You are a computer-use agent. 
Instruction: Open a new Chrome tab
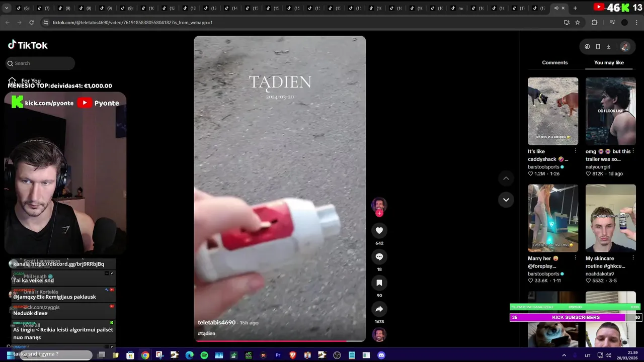point(575,8)
